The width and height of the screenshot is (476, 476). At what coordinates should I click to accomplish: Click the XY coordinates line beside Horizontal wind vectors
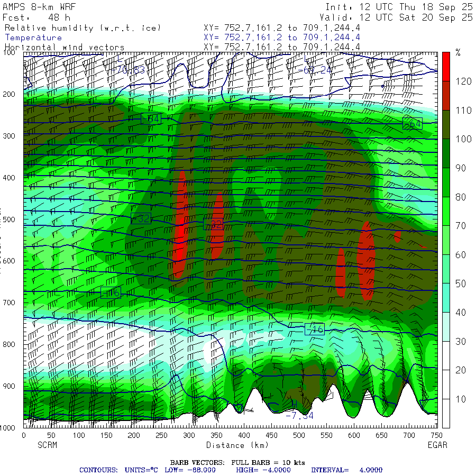click(x=282, y=47)
